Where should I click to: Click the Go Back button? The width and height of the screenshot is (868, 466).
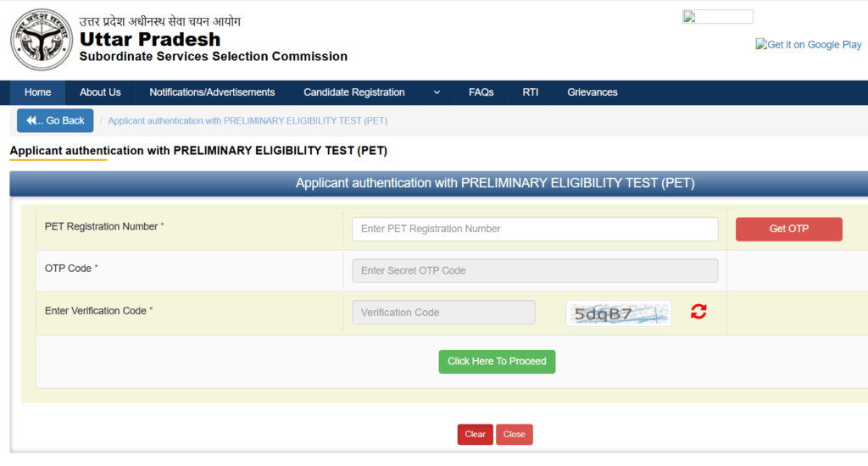click(55, 120)
